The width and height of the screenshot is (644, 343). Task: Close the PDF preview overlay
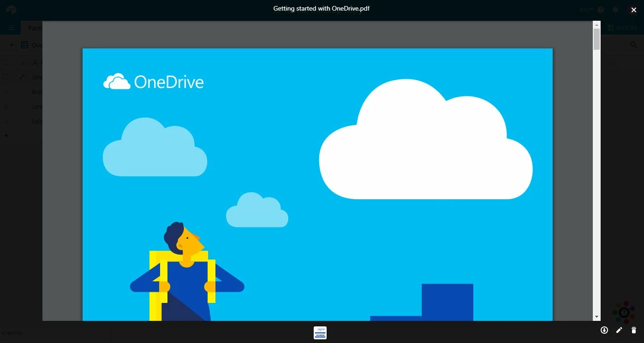click(633, 10)
